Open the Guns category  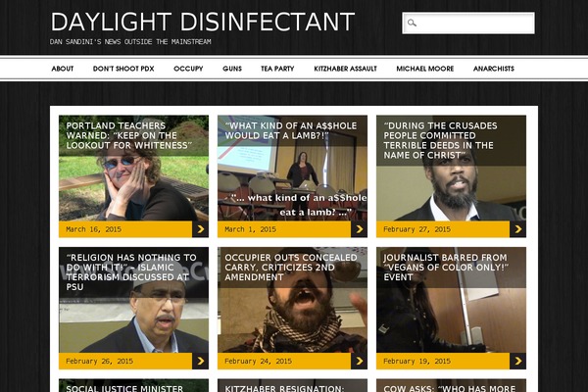pos(232,69)
